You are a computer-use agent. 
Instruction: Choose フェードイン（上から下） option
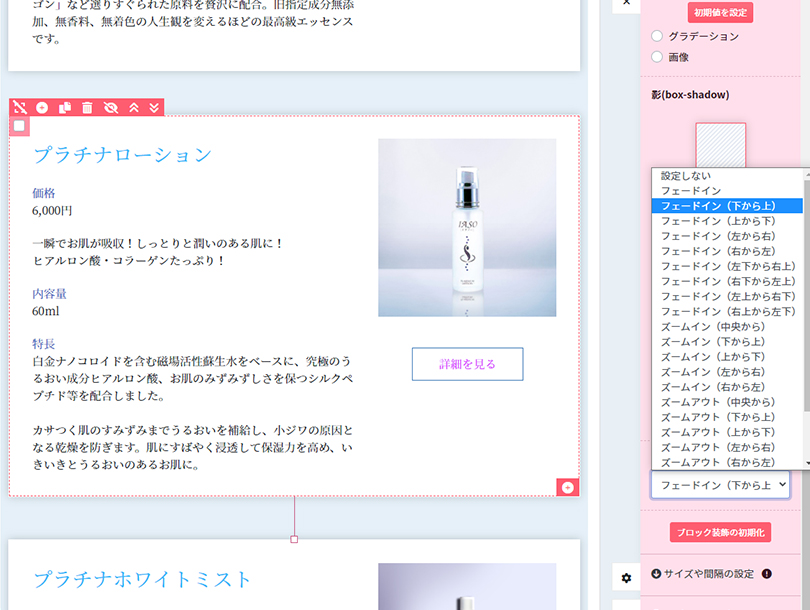point(727,221)
